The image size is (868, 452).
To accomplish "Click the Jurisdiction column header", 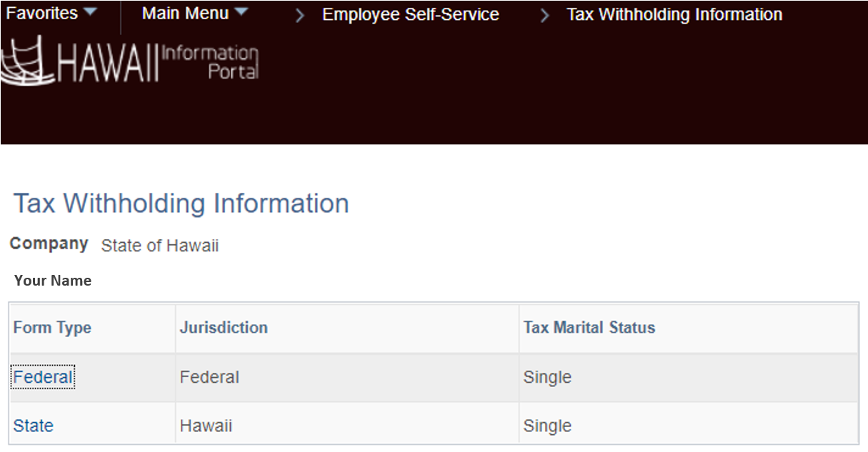I will [224, 328].
